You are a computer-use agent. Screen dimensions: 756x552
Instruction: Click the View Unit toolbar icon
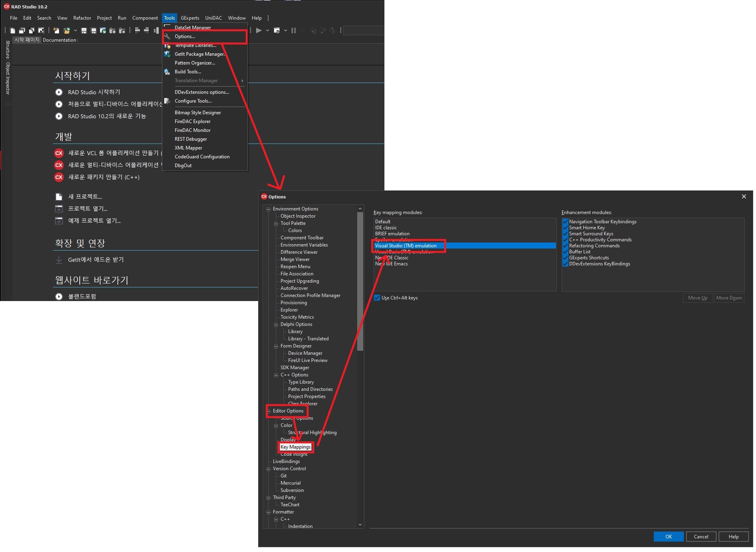(x=13, y=30)
